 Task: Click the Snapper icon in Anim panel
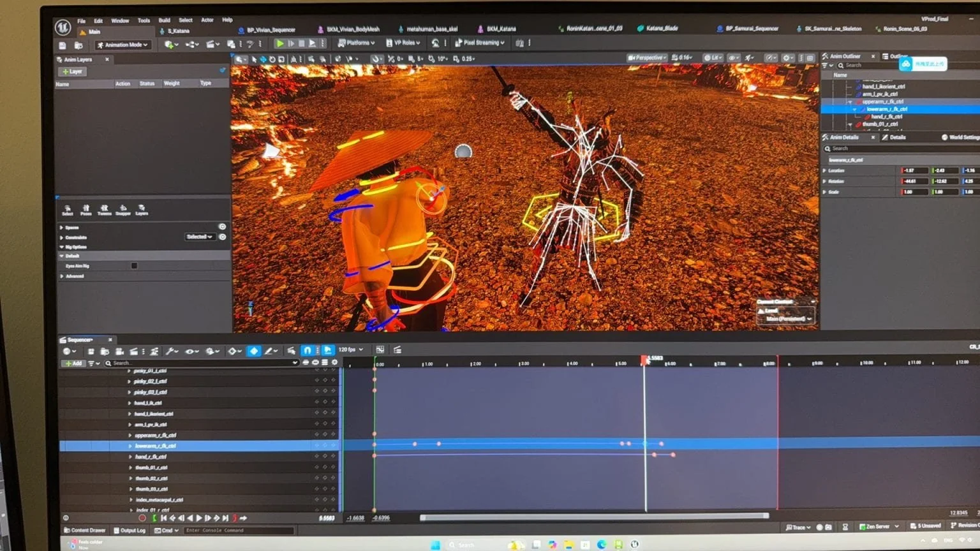pyautogui.click(x=123, y=210)
